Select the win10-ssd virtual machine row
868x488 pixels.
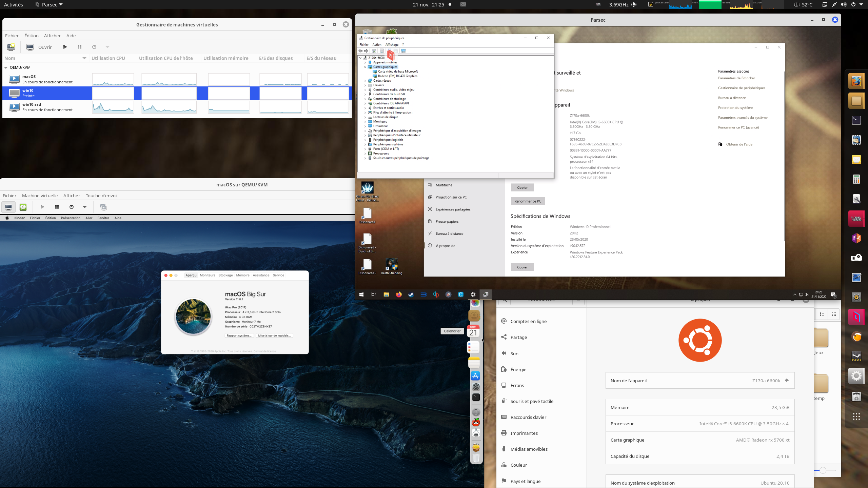click(x=47, y=107)
